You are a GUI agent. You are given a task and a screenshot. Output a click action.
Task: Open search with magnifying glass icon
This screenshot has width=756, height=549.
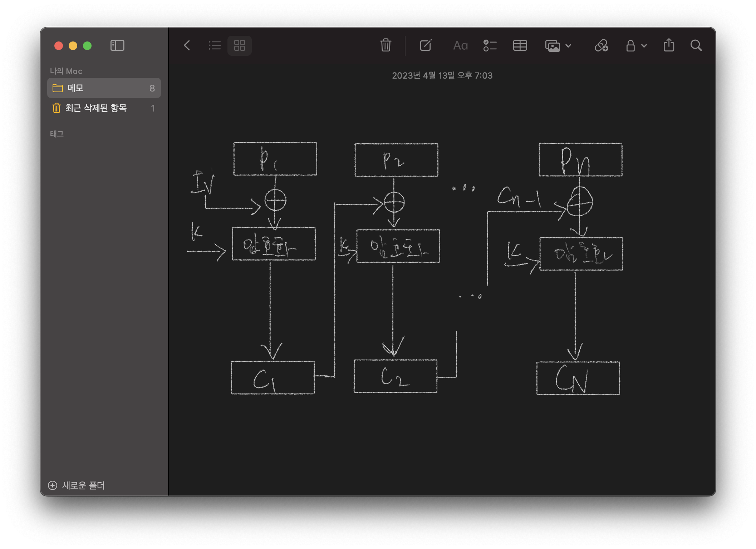(696, 45)
